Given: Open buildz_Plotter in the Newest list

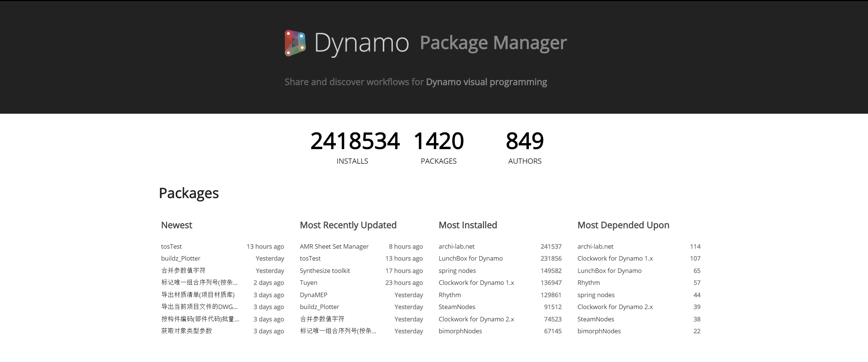Looking at the screenshot, I should pos(181,258).
